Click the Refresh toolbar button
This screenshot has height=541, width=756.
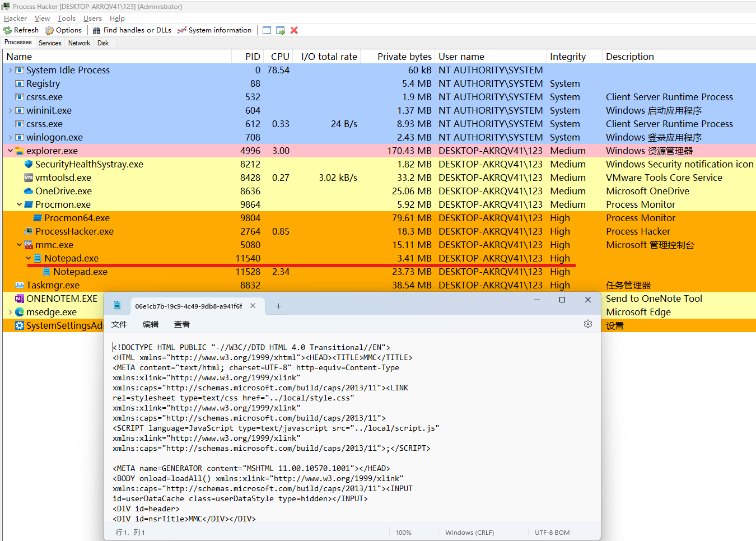coord(21,30)
